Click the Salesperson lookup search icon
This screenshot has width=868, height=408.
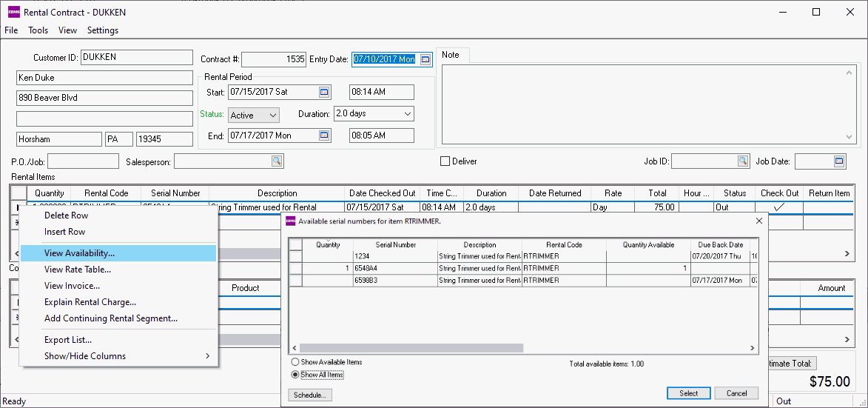click(277, 161)
